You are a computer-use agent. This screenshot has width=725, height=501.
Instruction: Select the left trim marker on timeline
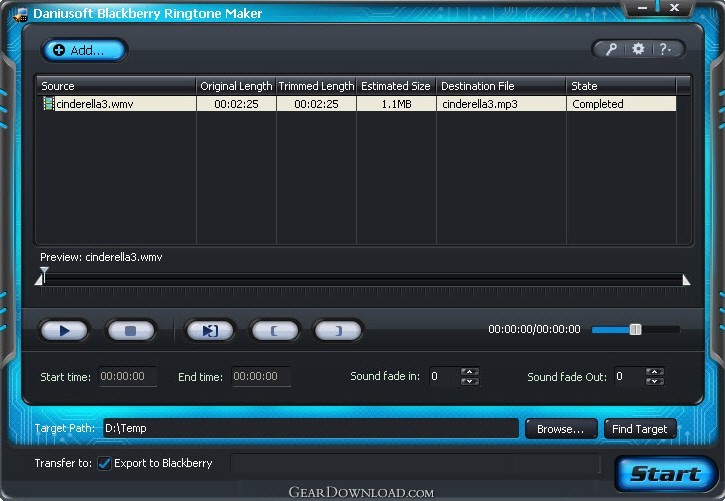39,281
